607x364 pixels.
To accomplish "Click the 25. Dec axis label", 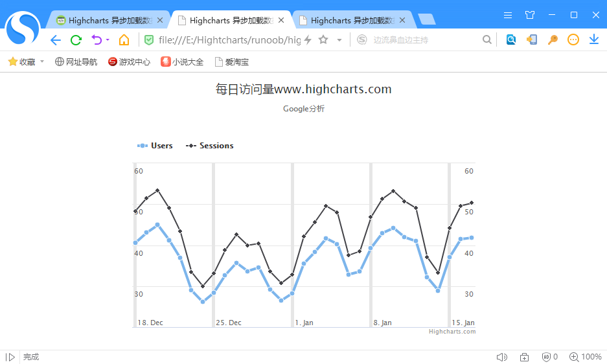I will [229, 323].
